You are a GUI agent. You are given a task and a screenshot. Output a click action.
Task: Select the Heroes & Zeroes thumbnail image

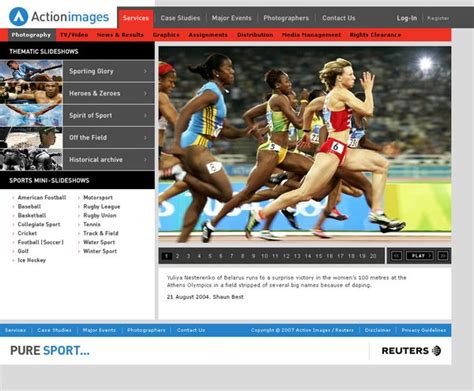point(31,93)
